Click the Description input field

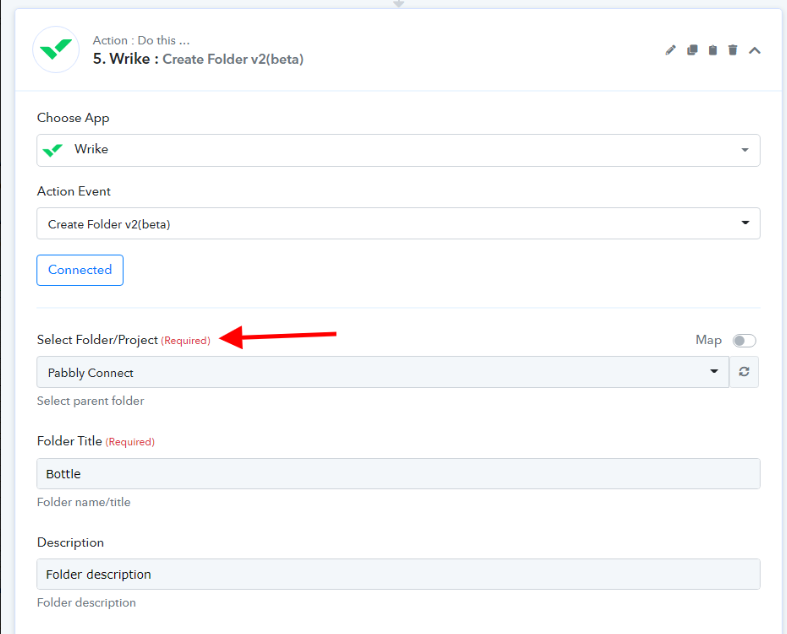tap(398, 574)
